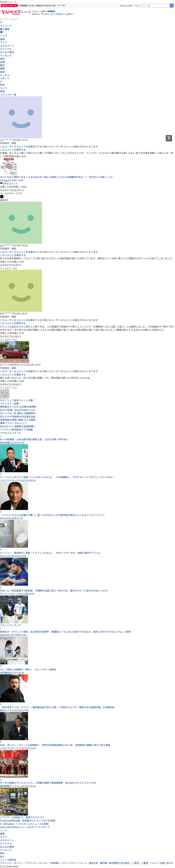Open hal******** yellow-green smiley avatar
The width and height of the screenshot is (175, 868).
[21, 291]
